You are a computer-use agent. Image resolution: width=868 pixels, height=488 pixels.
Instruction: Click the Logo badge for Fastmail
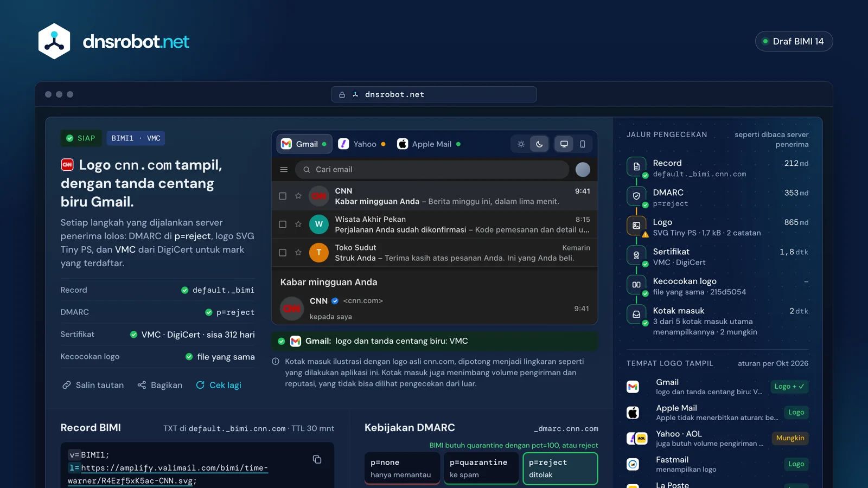[796, 464]
